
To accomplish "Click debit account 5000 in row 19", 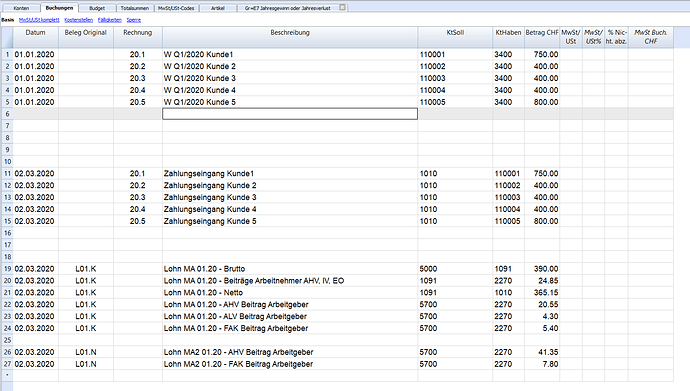I will 455,269.
